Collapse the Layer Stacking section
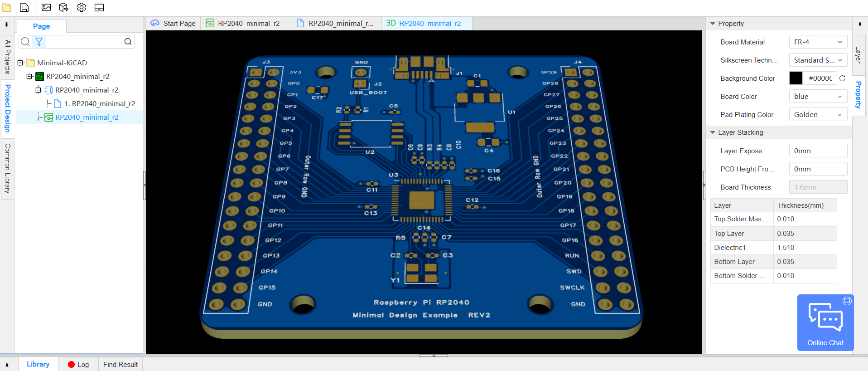This screenshot has height=371, width=868. tap(713, 132)
